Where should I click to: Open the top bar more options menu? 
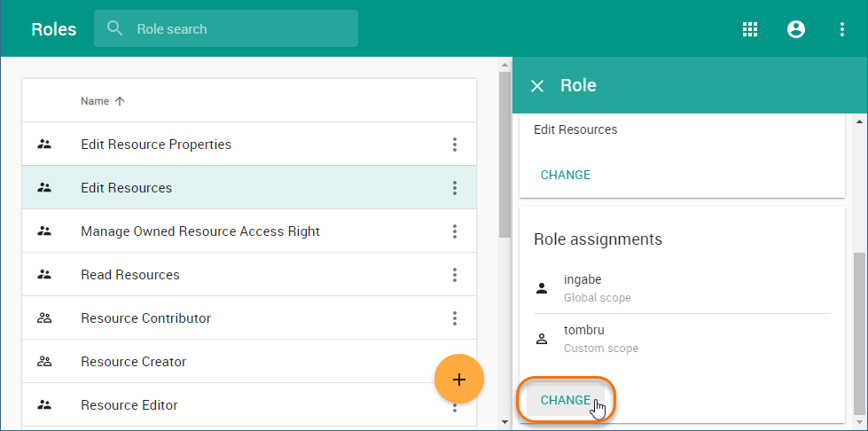pos(842,29)
